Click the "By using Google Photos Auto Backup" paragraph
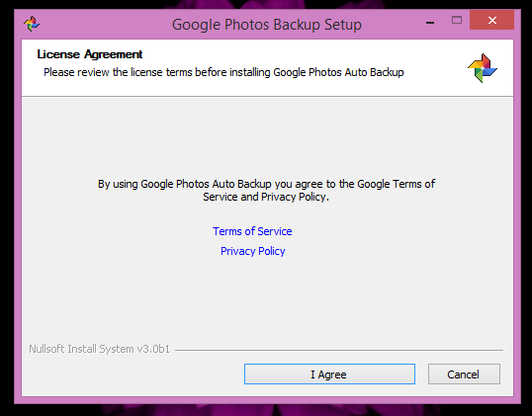532x416 pixels. point(266,190)
